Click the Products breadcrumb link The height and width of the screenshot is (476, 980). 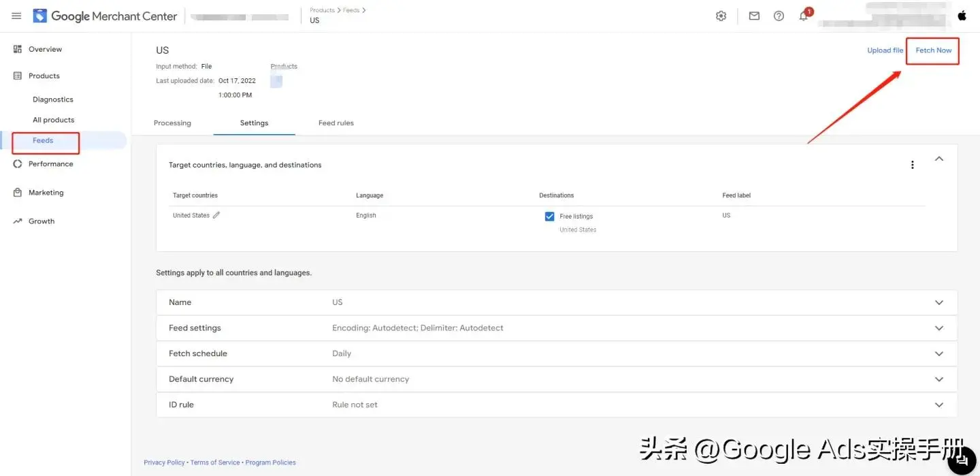[x=322, y=10]
